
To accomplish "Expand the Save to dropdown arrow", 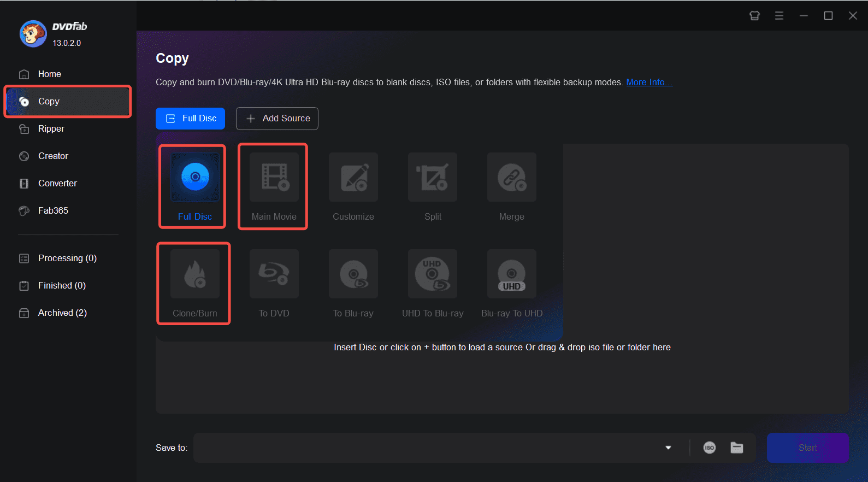I will pyautogui.click(x=668, y=448).
